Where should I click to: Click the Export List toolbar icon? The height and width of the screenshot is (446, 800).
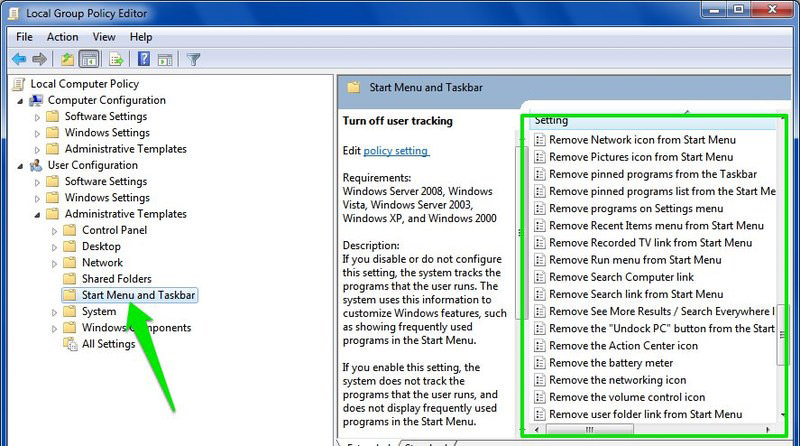116,60
